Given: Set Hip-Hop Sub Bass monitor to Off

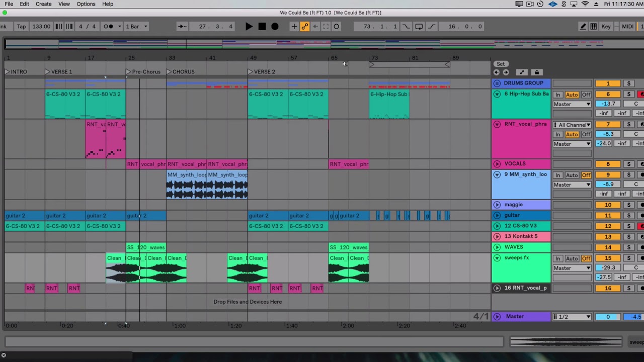Looking at the screenshot, I should (586, 95).
